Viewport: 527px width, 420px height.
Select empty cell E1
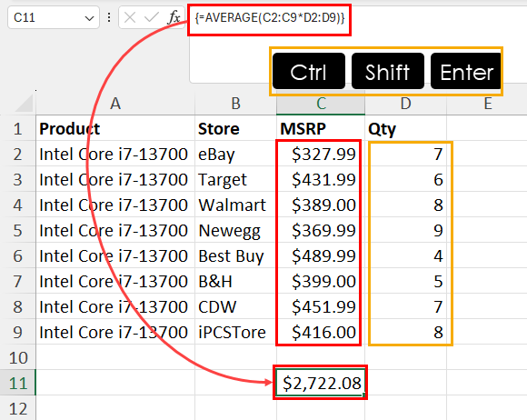point(487,129)
